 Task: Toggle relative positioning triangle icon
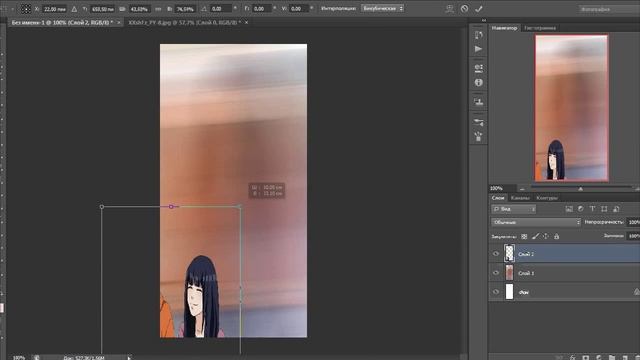74,9
